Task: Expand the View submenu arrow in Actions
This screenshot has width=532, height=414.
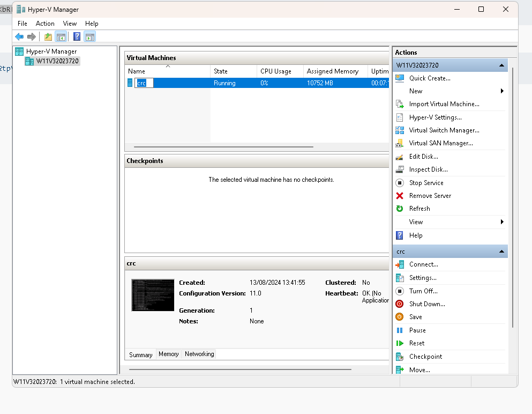Action: click(x=502, y=222)
